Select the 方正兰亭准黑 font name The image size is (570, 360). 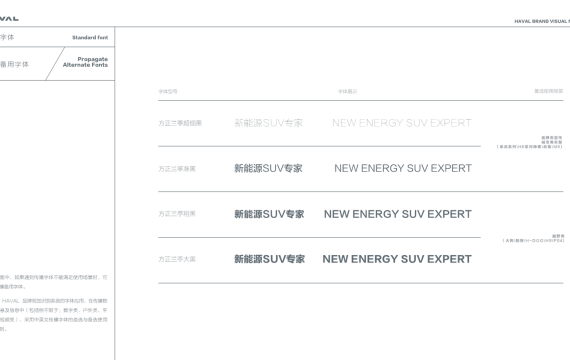coord(177,169)
